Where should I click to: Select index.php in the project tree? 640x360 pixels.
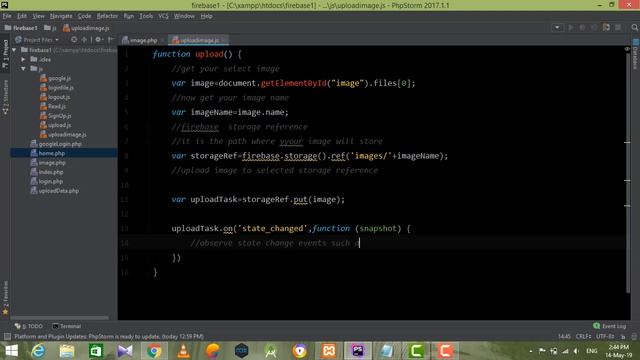[47, 172]
